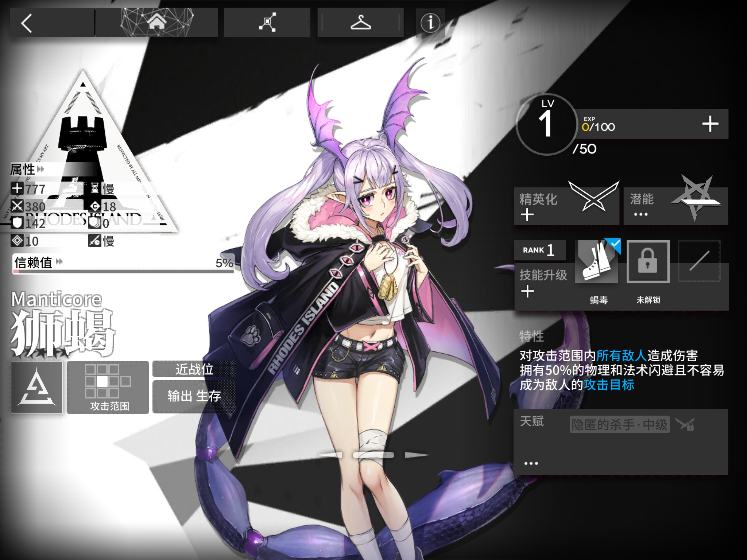This screenshot has width=747, height=560.
Task: Go back with the left arrow icon
Action: [27, 23]
